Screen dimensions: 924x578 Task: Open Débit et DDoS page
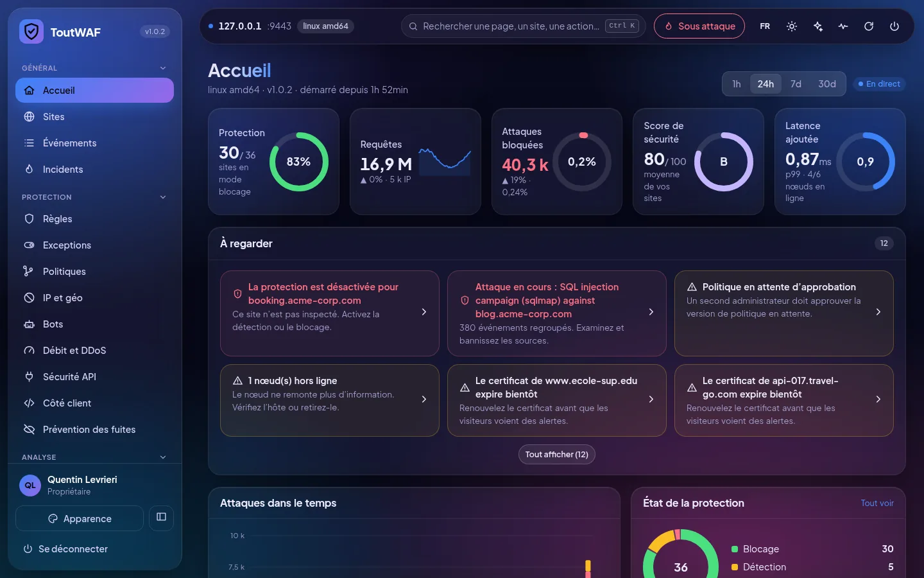94,351
